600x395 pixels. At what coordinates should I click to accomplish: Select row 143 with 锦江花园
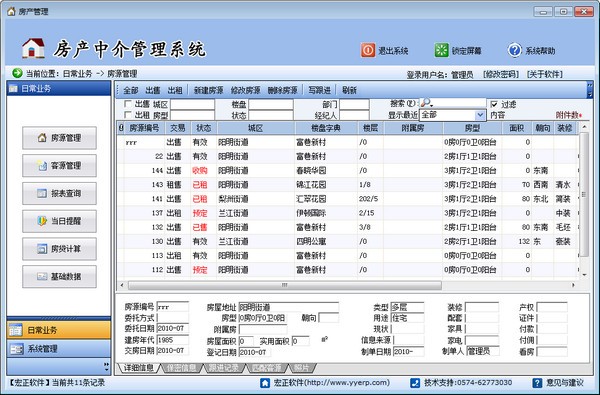pos(347,184)
